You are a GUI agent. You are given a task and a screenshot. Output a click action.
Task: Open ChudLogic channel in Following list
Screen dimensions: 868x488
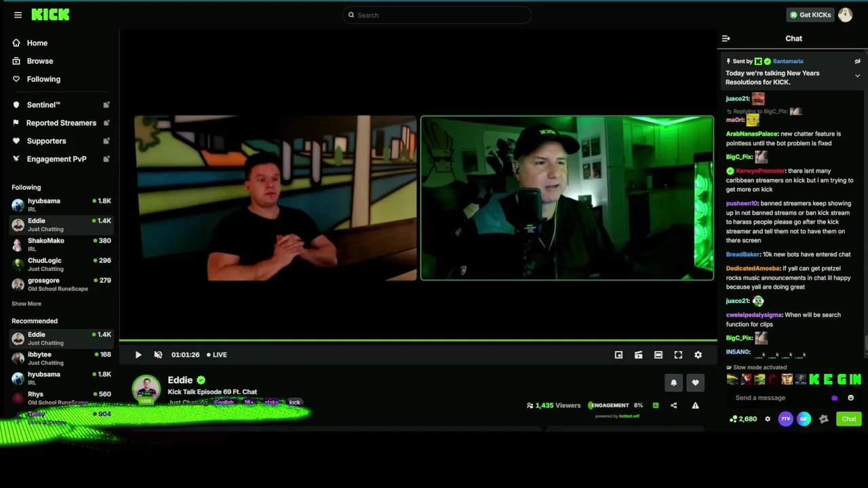click(x=61, y=264)
